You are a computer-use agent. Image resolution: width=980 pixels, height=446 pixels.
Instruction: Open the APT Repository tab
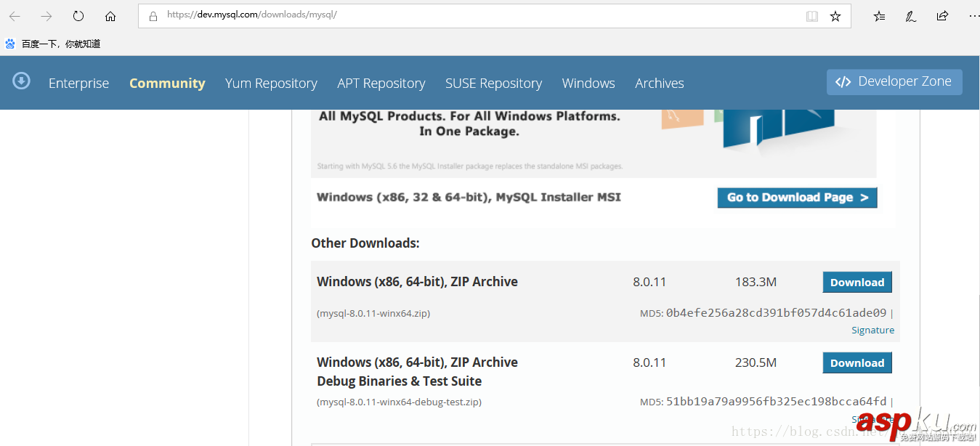381,84
